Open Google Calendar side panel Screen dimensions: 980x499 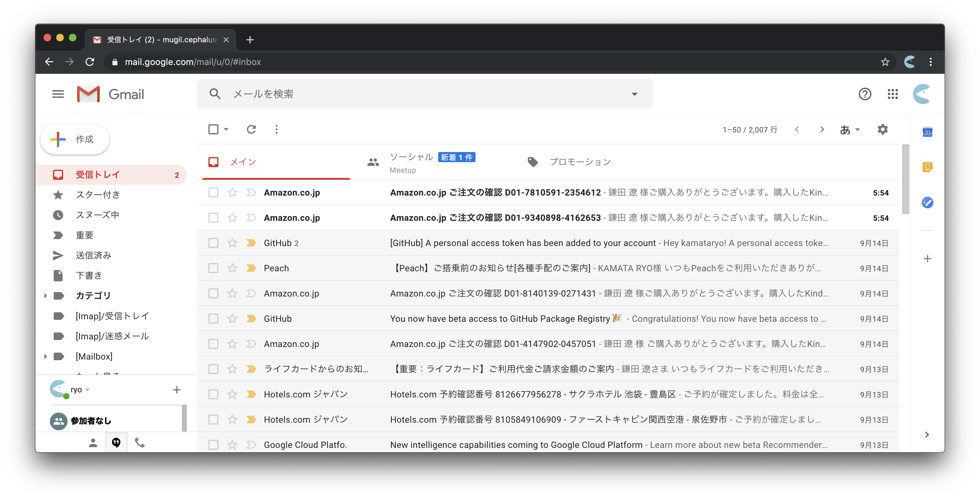pyautogui.click(x=927, y=132)
